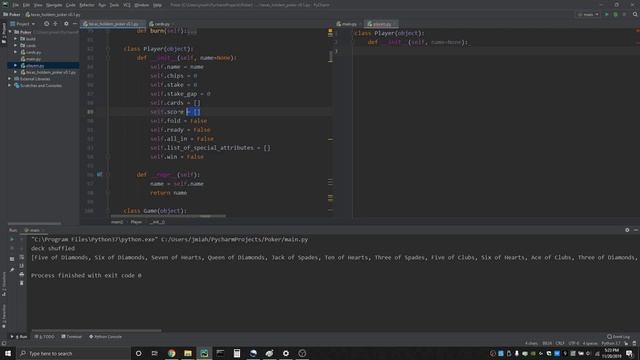Expand Scratches and Consoles node
The width and height of the screenshot is (640, 360).
point(9,85)
